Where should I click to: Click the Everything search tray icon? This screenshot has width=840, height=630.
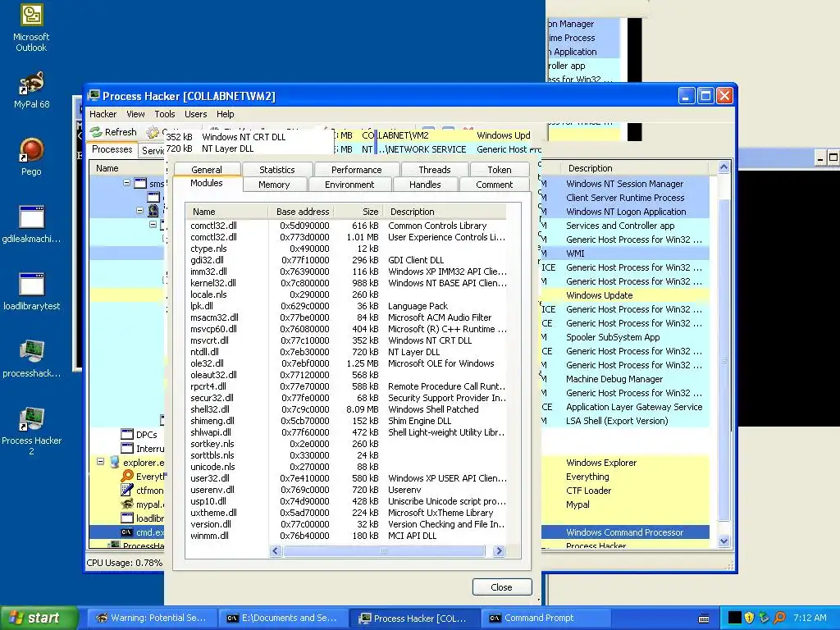pyautogui.click(x=779, y=618)
